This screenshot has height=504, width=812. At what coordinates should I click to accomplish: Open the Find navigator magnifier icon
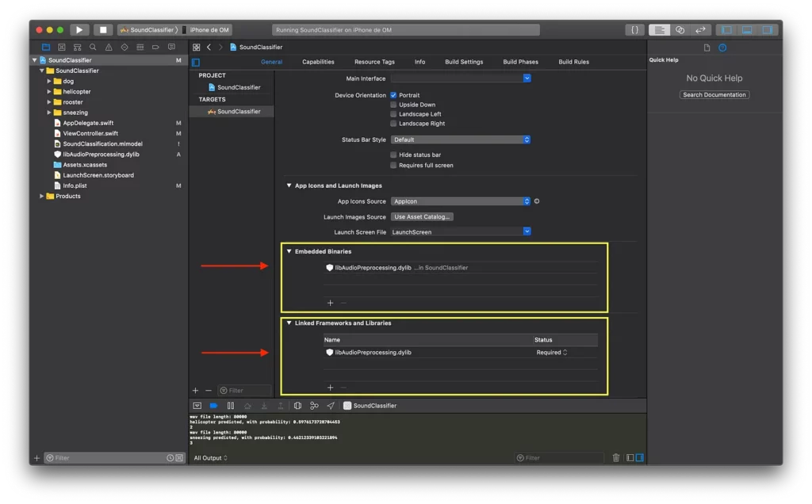tap(93, 47)
